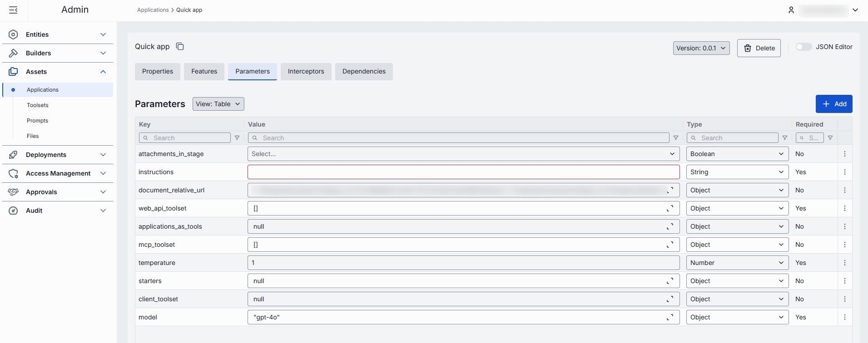Open the Version 0.0.1 dropdown

point(701,48)
